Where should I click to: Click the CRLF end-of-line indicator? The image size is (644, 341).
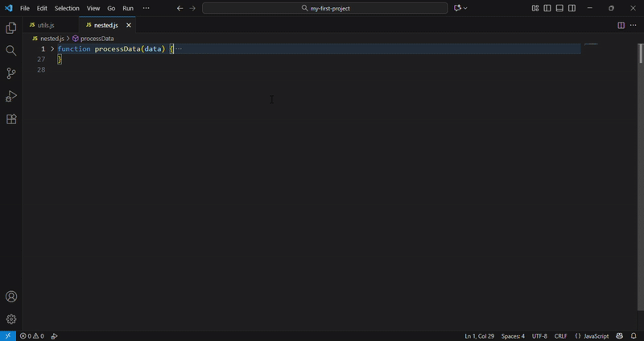[x=561, y=336]
